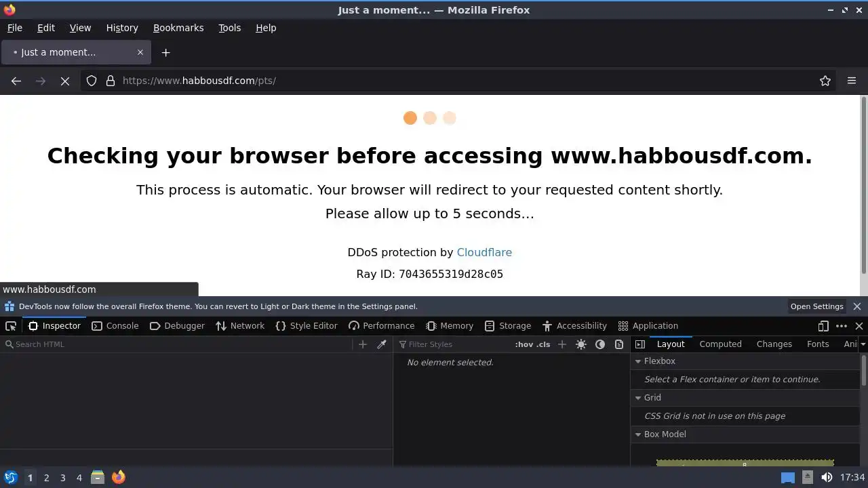Open the Bookmarks menu
868x488 pixels.
[178, 28]
